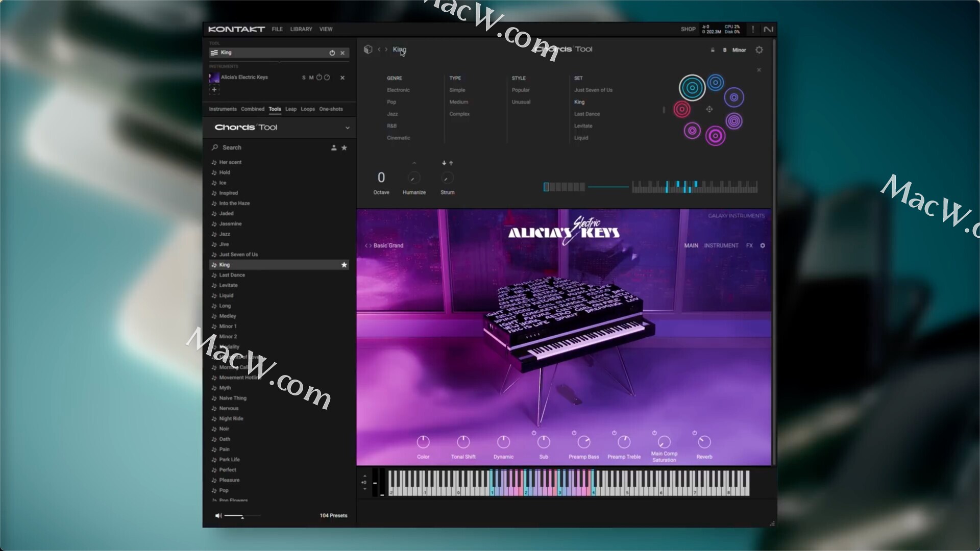Open the root key B selector

tap(725, 50)
